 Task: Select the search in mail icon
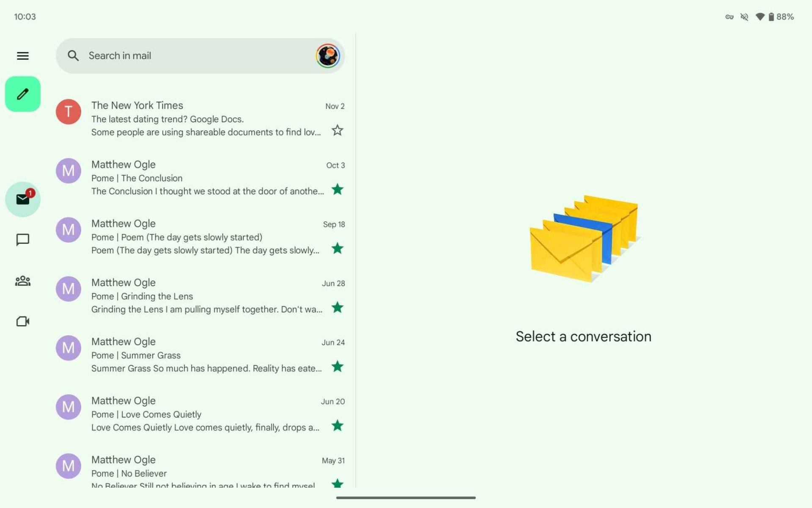73,55
